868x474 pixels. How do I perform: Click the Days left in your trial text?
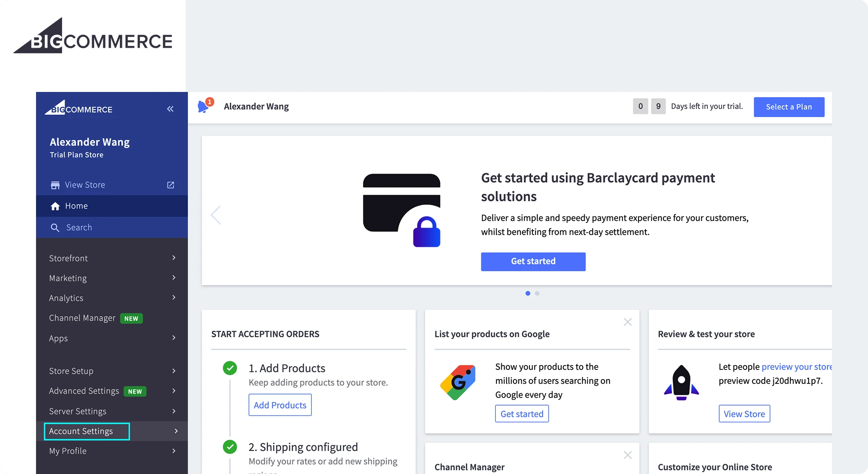click(707, 106)
